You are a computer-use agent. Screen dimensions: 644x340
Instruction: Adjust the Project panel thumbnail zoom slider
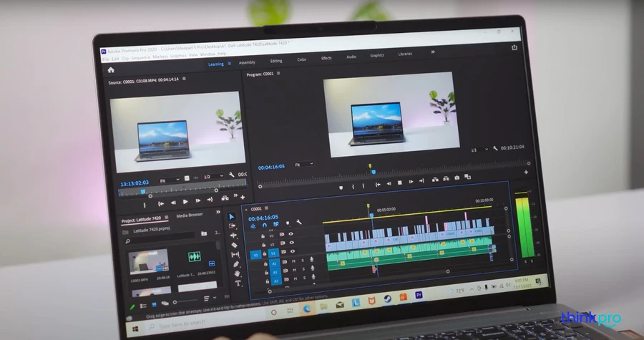[x=184, y=301]
